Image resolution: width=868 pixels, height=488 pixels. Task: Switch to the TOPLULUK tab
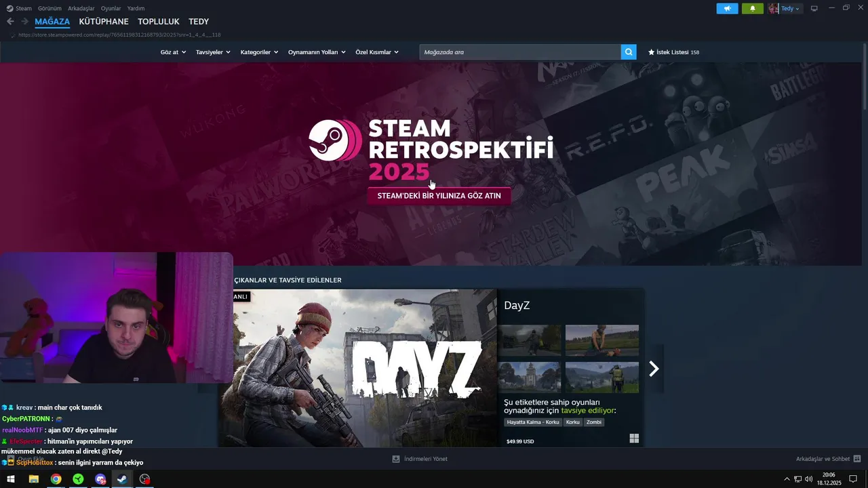pyautogui.click(x=159, y=22)
